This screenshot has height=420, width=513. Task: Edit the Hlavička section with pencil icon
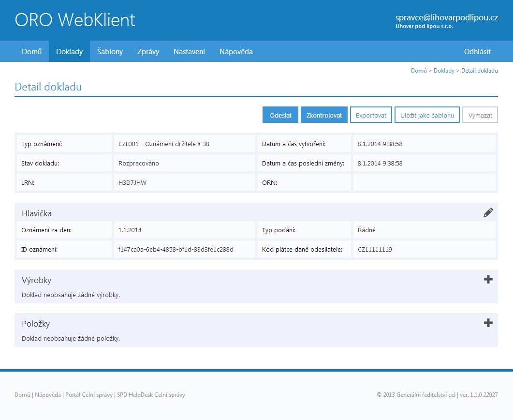[x=488, y=213]
